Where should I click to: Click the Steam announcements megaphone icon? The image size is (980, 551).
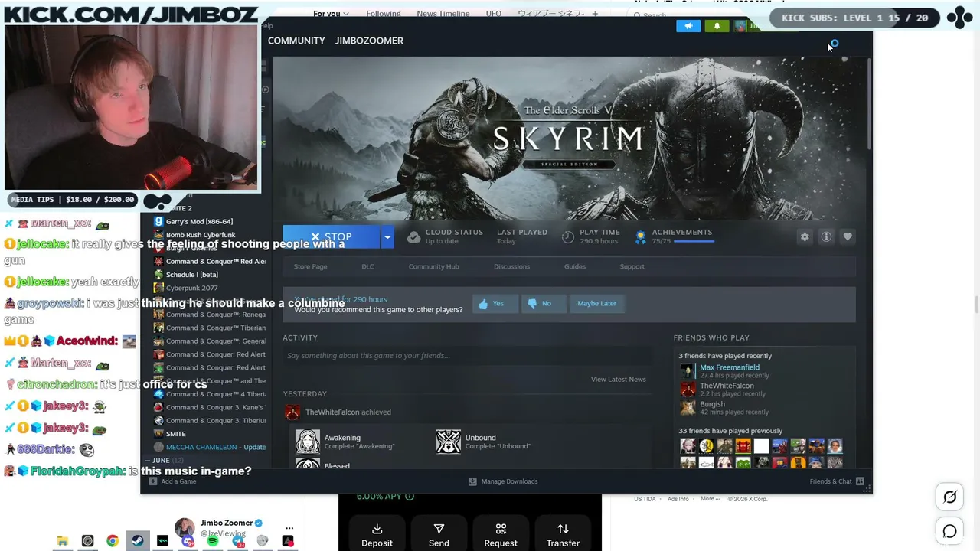pyautogui.click(x=688, y=26)
